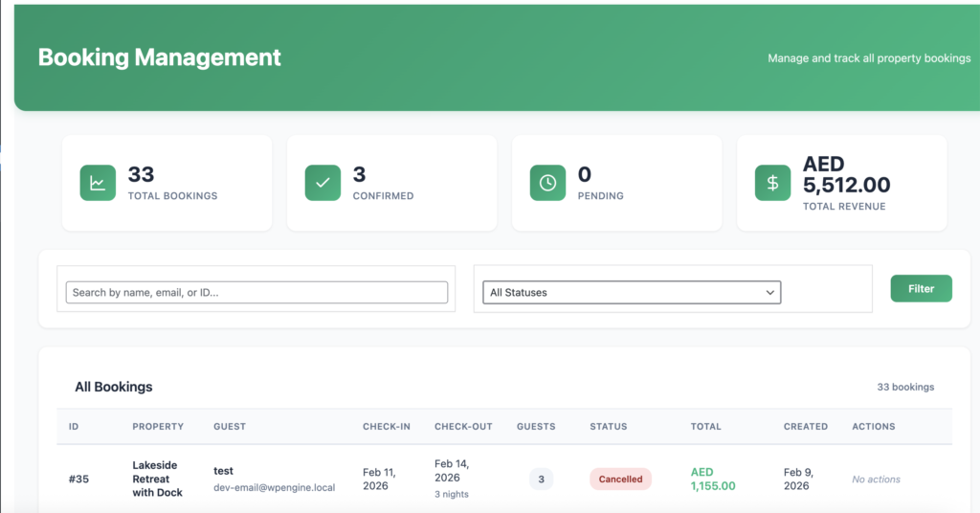Sort by the Property column header
The image size is (980, 513).
coord(158,427)
